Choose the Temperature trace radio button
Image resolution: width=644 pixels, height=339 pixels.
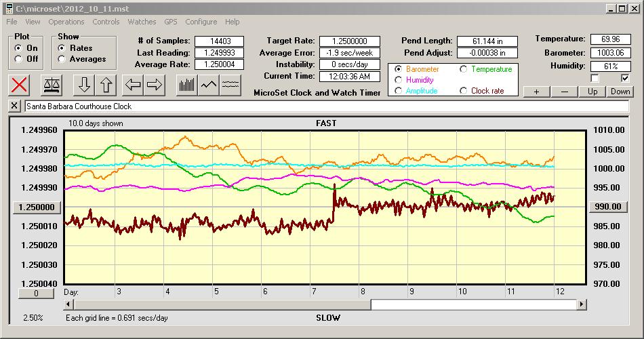(464, 69)
